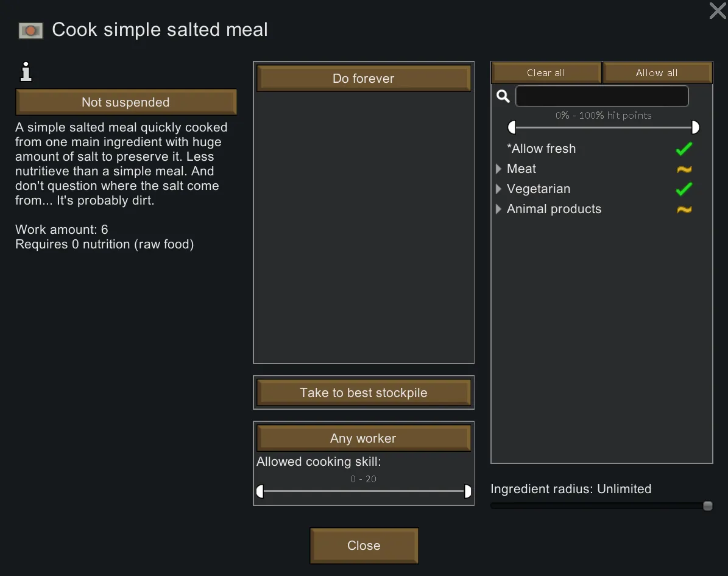Click the ingredient search text field
This screenshot has width=728, height=576.
point(602,96)
